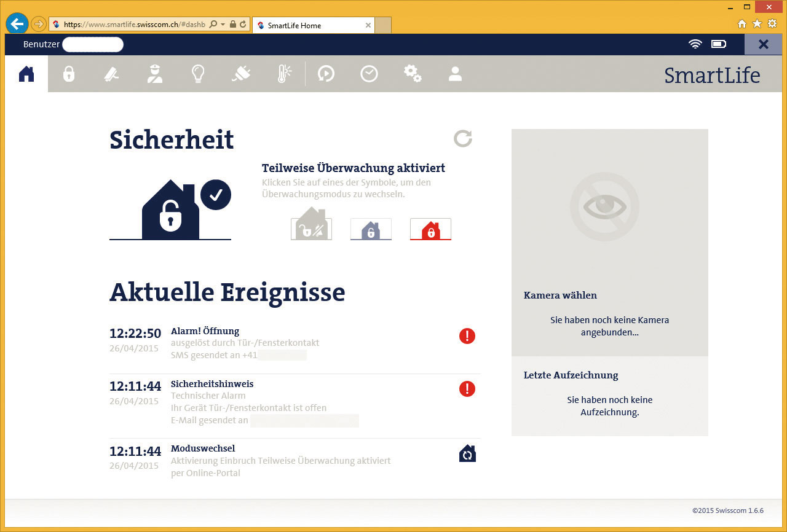
Task: Click the browser home icon
Action: point(742,23)
